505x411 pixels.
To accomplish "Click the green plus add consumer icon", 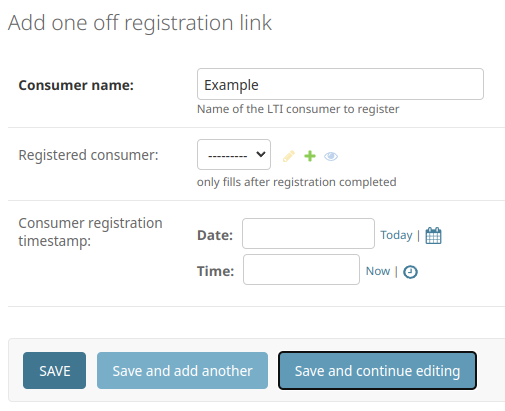I will pyautogui.click(x=310, y=156).
